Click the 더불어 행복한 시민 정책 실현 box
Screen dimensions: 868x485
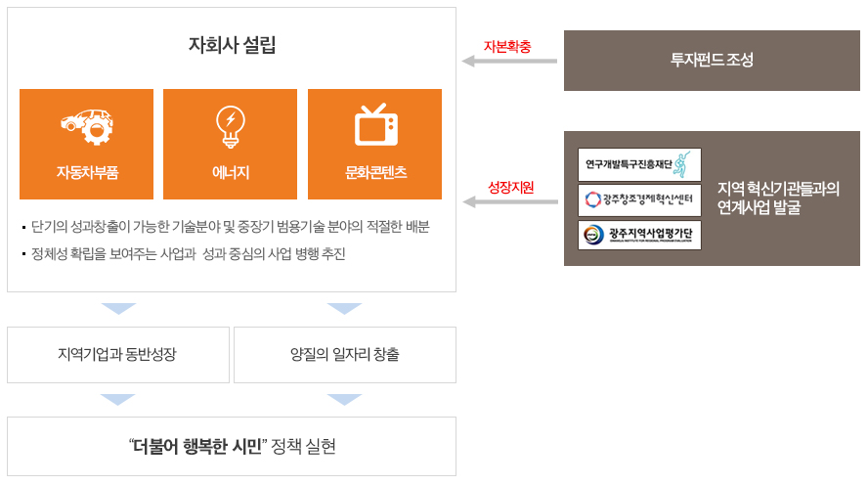pos(232,446)
